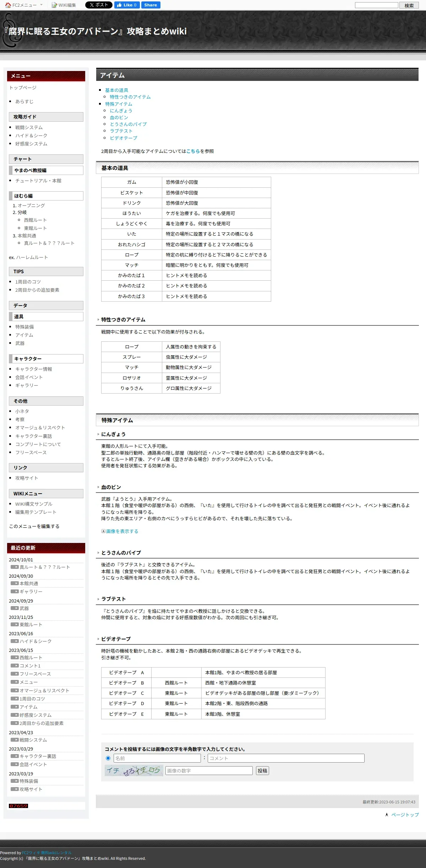Open あらすじ menu link

[24, 101]
